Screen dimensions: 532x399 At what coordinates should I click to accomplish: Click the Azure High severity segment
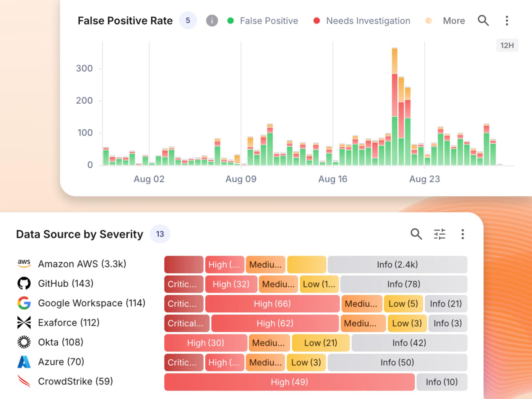(225, 362)
